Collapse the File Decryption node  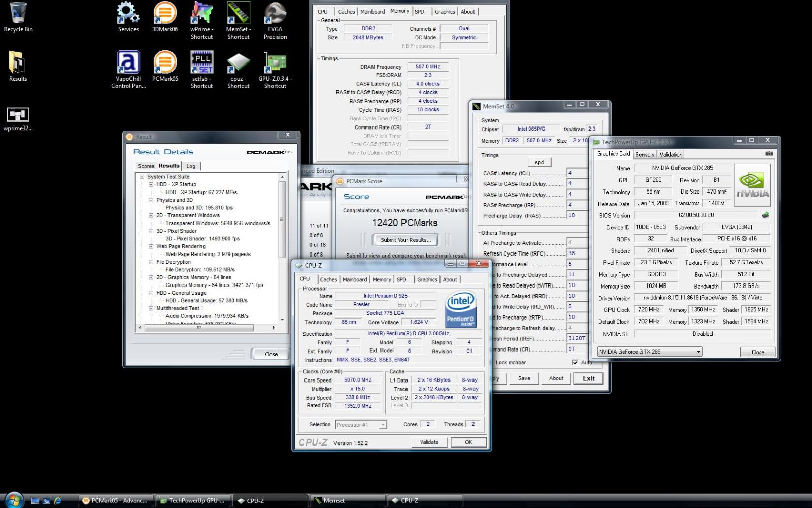(x=151, y=262)
